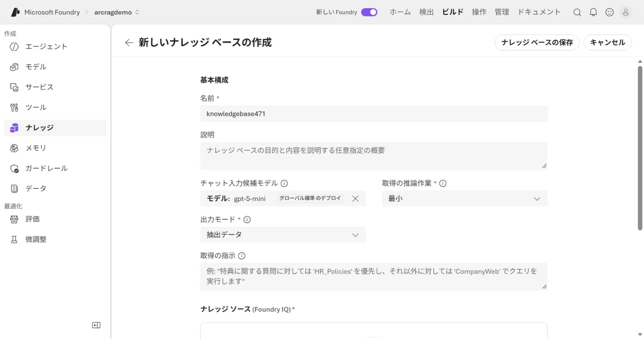Open the エージェント sidebar label
644x339 pixels.
pos(46,47)
